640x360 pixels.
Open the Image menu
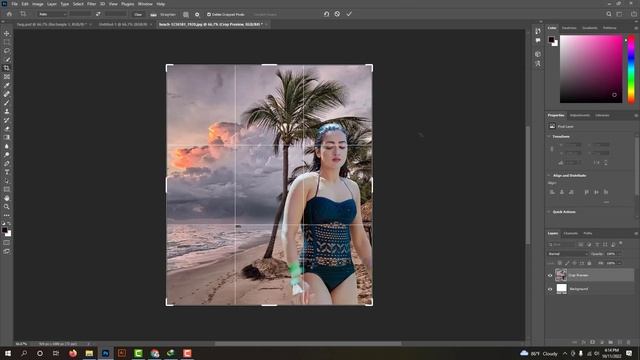click(38, 4)
